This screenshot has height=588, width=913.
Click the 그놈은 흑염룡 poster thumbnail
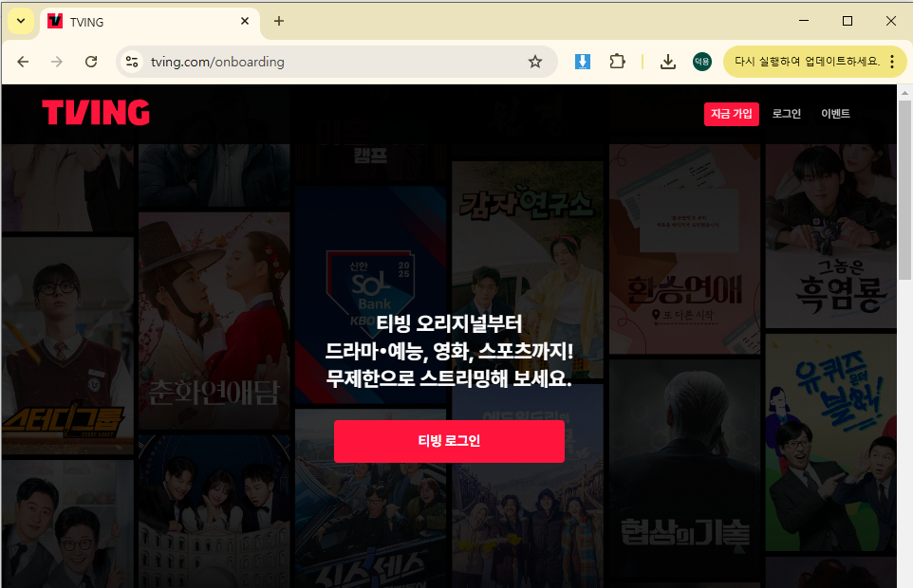pos(830,236)
